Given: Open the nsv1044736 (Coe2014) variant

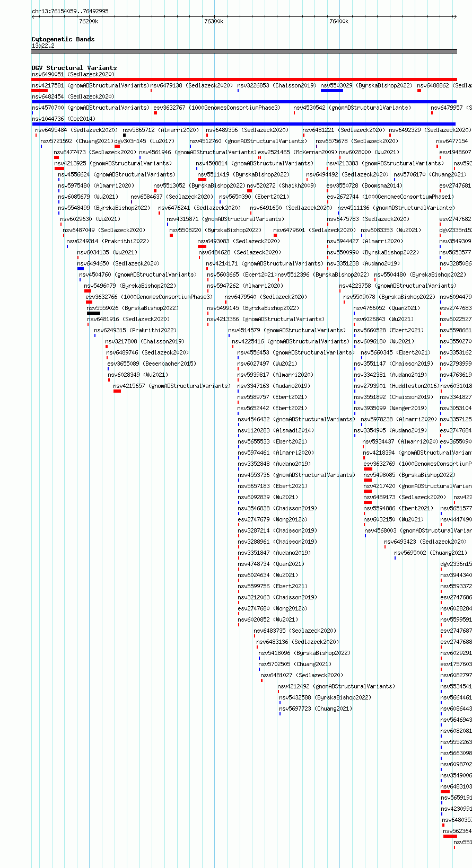Looking at the screenshot, I should pyautogui.click(x=64, y=119).
